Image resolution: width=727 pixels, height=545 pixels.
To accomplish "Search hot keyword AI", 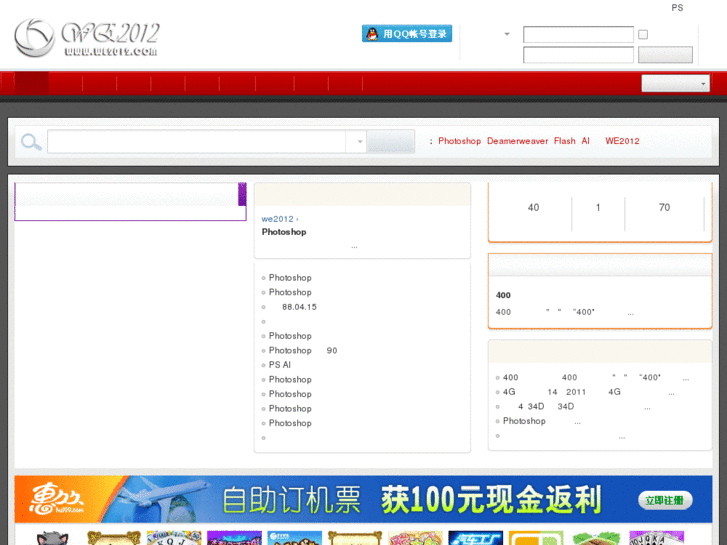I will coord(586,141).
